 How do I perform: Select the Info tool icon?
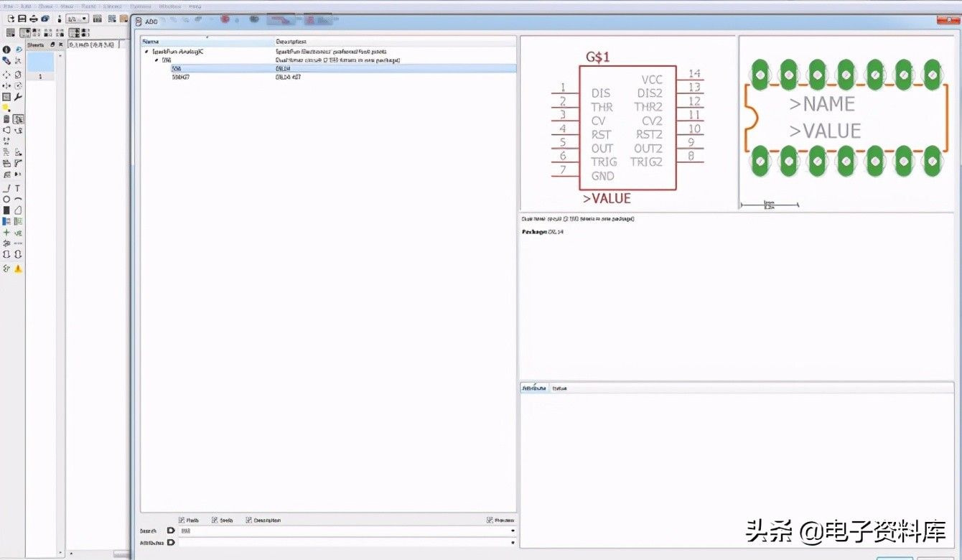6,50
